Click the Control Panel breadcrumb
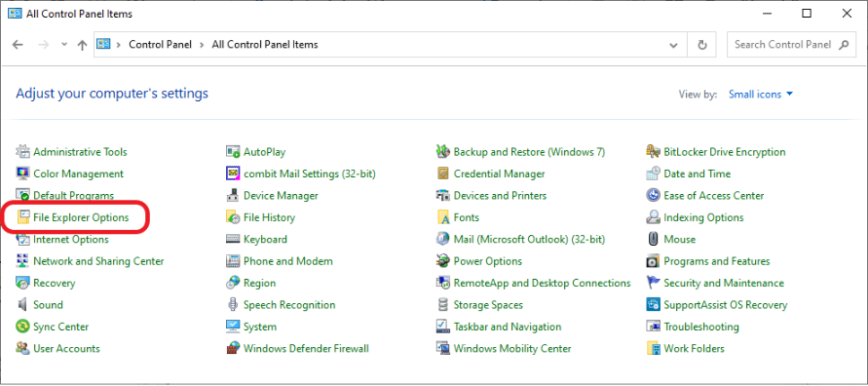This screenshot has width=868, height=386. click(x=160, y=45)
